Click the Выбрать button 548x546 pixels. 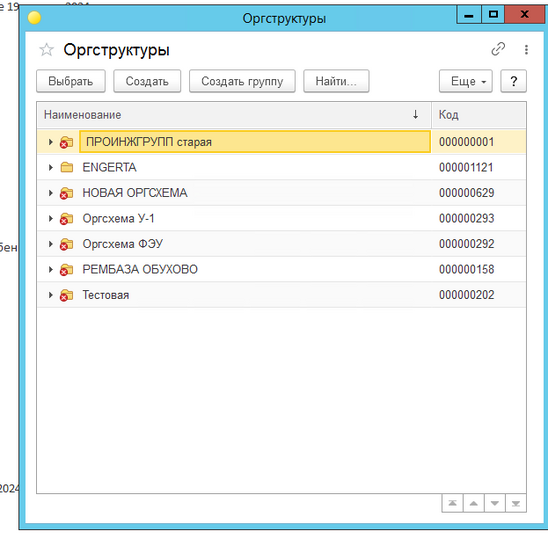71,81
